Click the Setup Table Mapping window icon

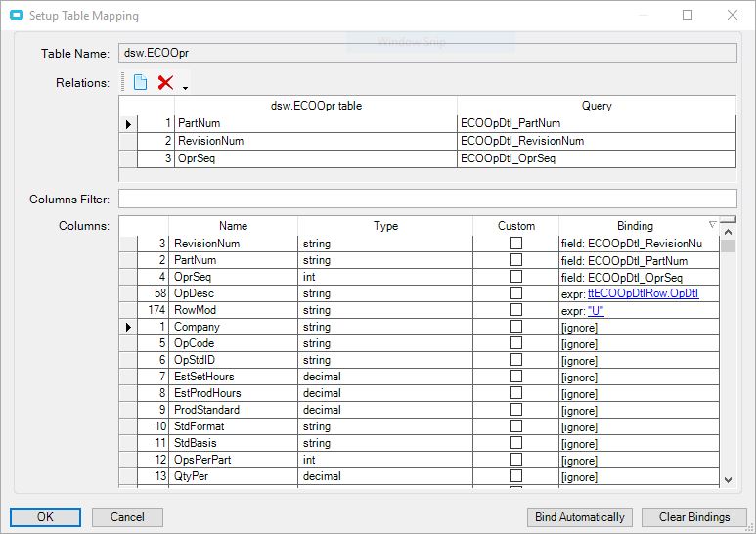pyautogui.click(x=16, y=16)
